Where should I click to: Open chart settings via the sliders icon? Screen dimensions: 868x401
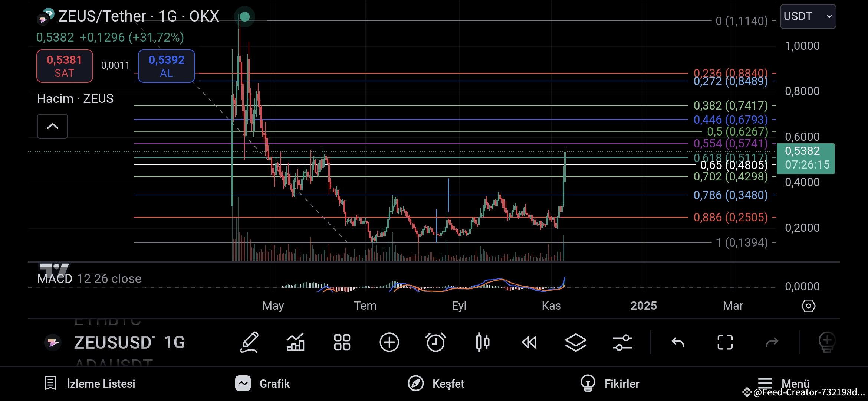(x=622, y=342)
